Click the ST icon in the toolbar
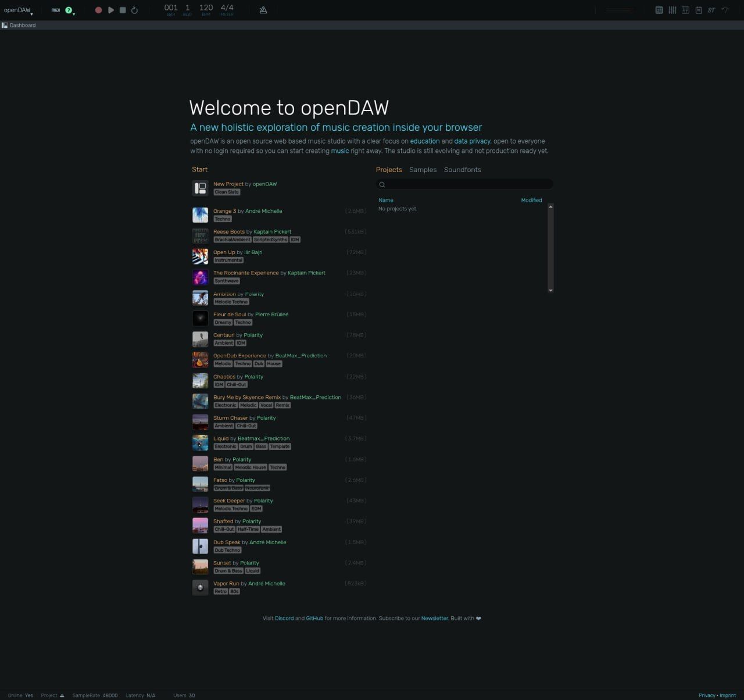The width and height of the screenshot is (744, 700). (711, 10)
